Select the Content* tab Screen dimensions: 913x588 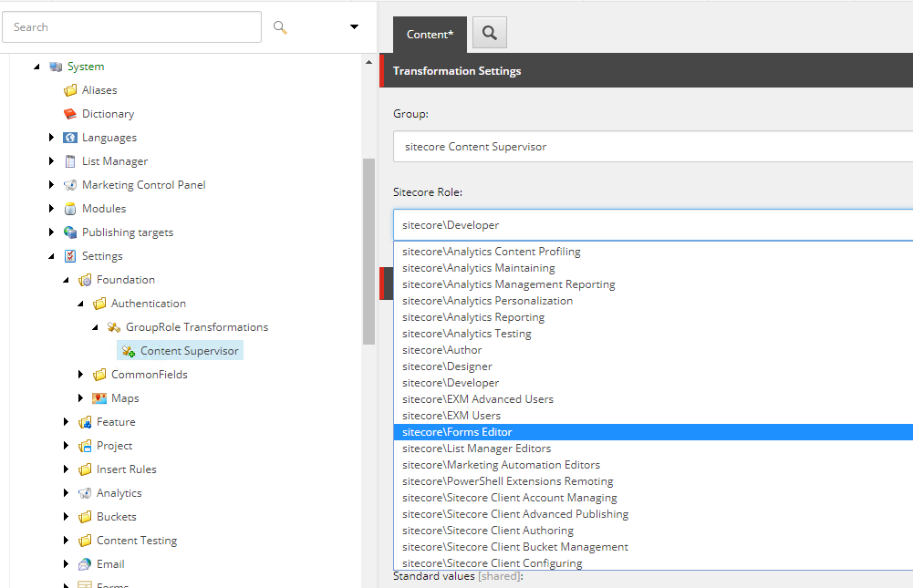point(430,35)
